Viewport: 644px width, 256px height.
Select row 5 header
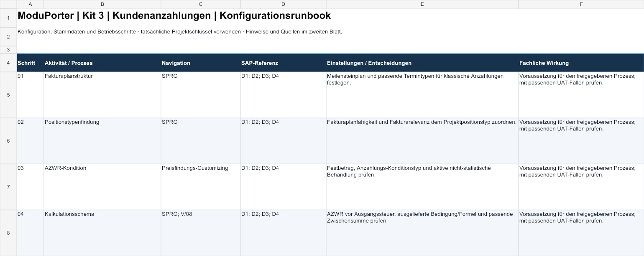coord(8,95)
